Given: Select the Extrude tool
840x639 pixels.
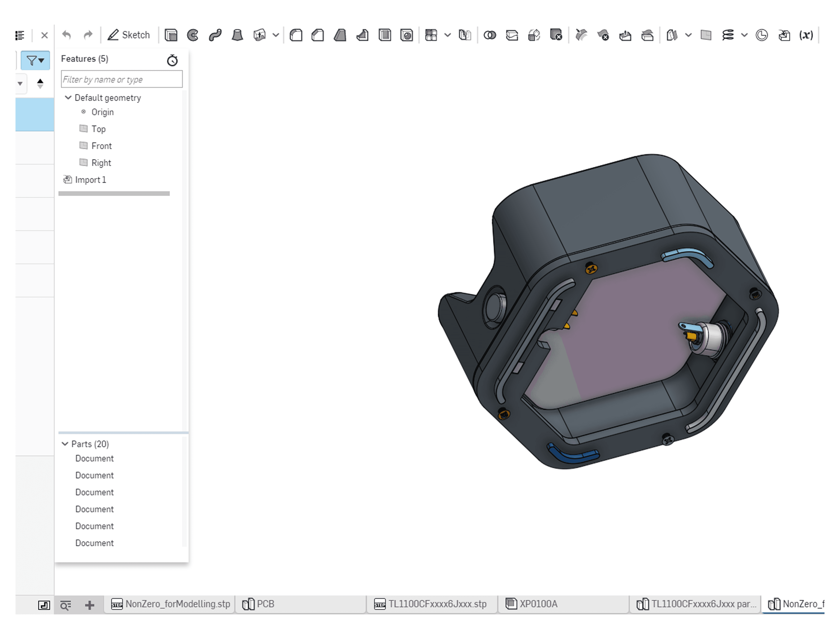Looking at the screenshot, I should coord(171,35).
